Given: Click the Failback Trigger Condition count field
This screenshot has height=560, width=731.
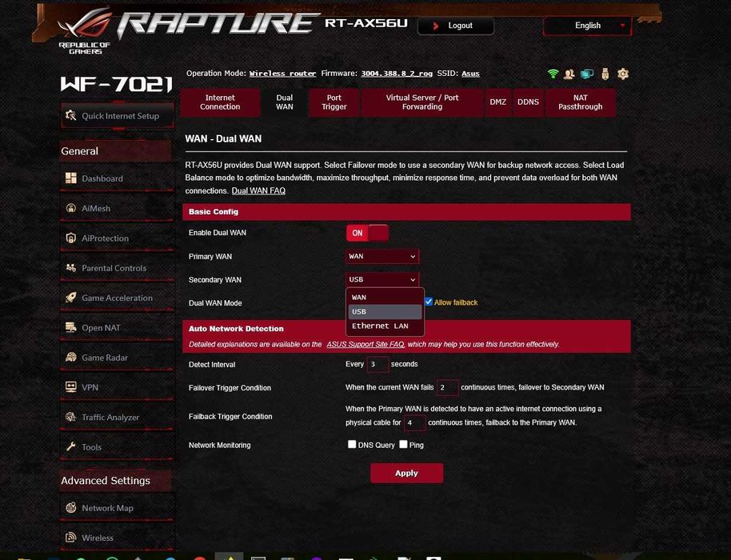Looking at the screenshot, I should point(414,423).
